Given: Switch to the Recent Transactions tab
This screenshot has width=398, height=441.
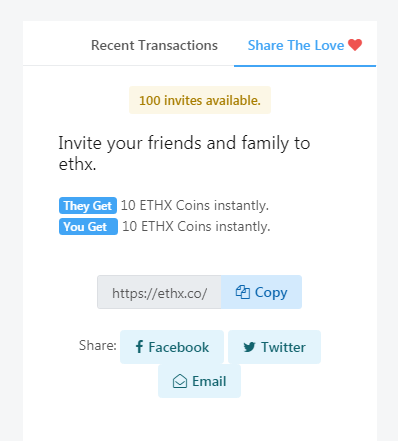Looking at the screenshot, I should (154, 45).
